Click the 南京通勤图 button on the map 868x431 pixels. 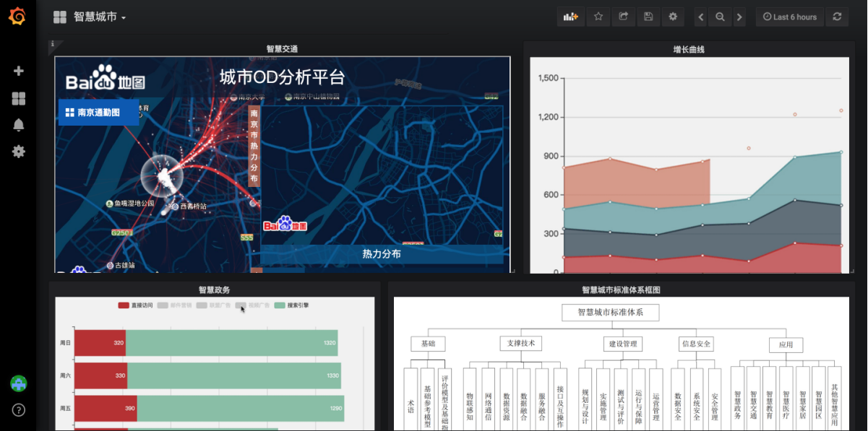pyautogui.click(x=98, y=112)
